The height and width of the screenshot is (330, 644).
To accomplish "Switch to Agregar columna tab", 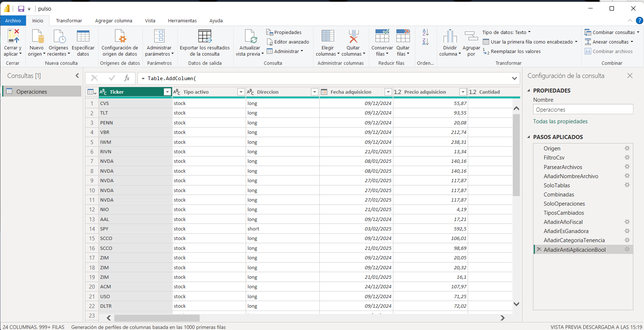I will (114, 20).
